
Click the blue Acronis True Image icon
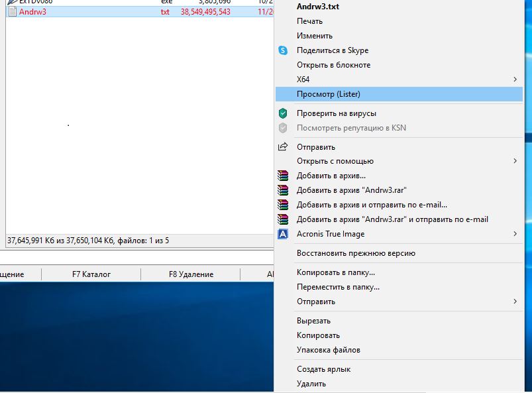(x=284, y=234)
